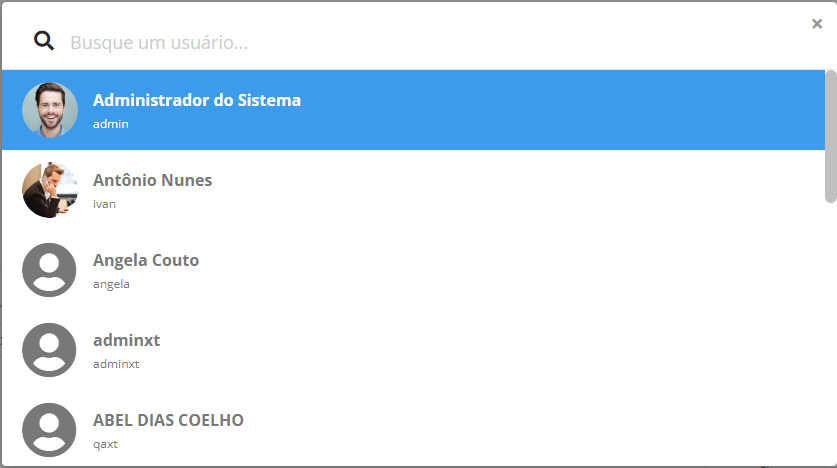Viewport: 837px width, 468px height.
Task: Focus the 'Busque um usuário...' search field
Action: pos(400,43)
